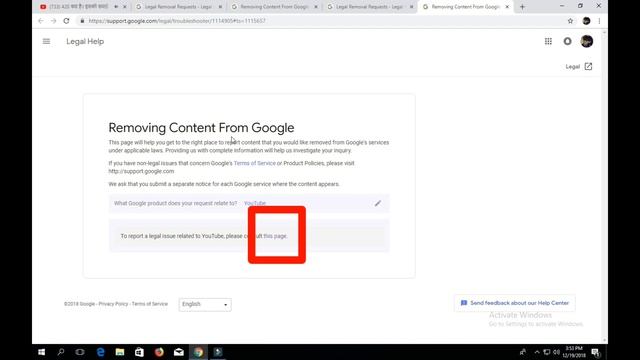Switch to the first Legal Removal Requests tab
The image size is (640, 360).
click(x=179, y=7)
